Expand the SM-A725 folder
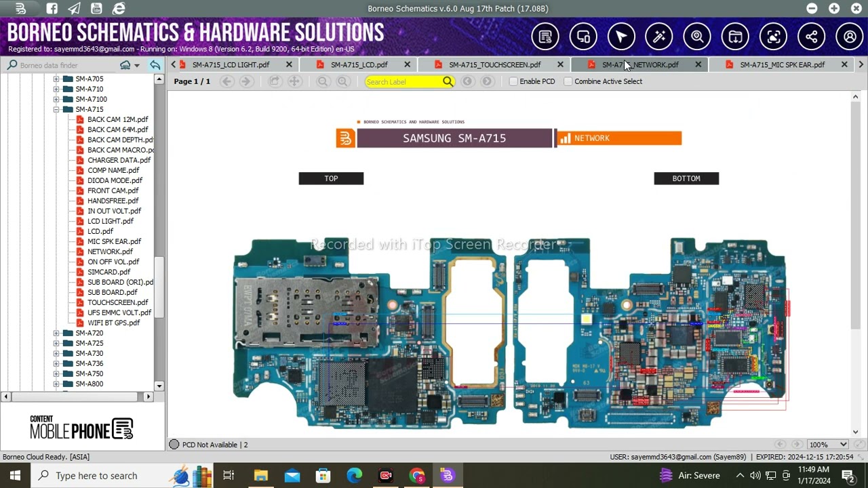Image resolution: width=868 pixels, height=488 pixels. (x=56, y=343)
